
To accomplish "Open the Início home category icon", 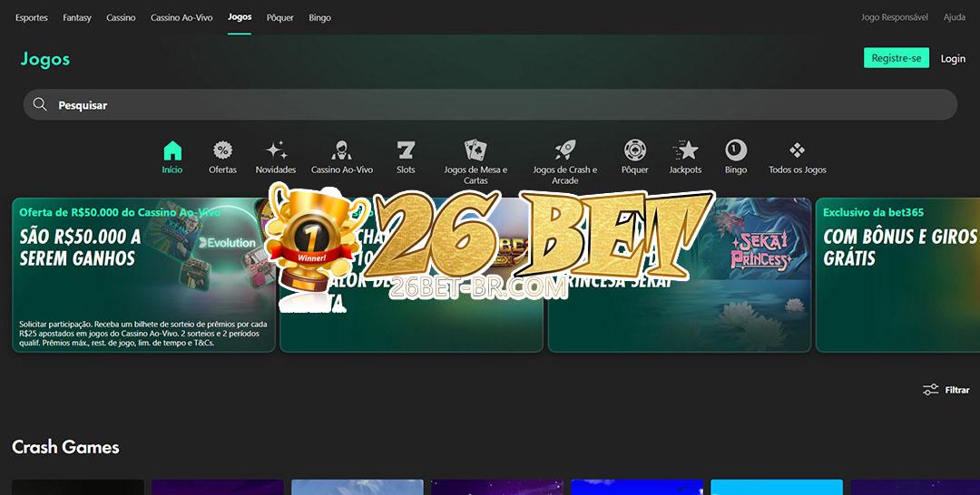I will click(x=172, y=150).
